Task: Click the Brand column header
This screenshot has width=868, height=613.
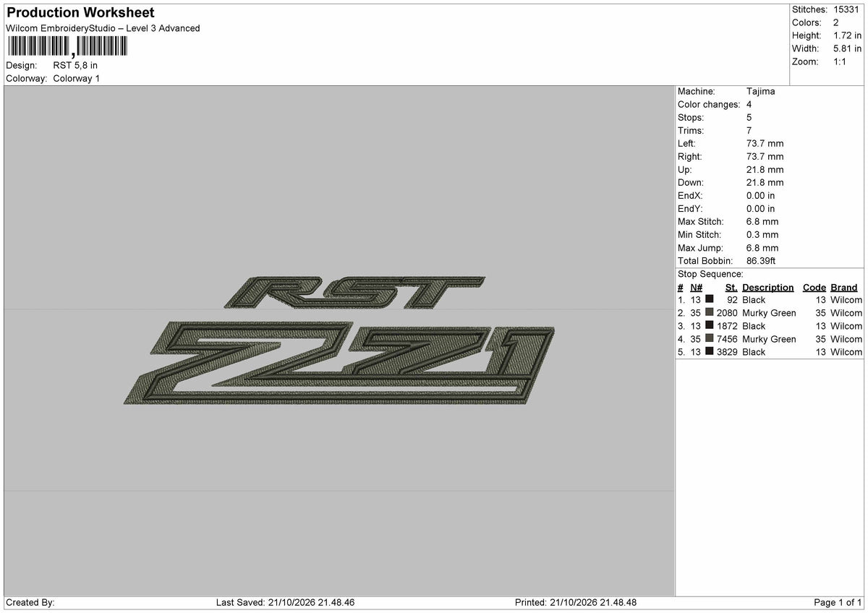Action: [844, 288]
